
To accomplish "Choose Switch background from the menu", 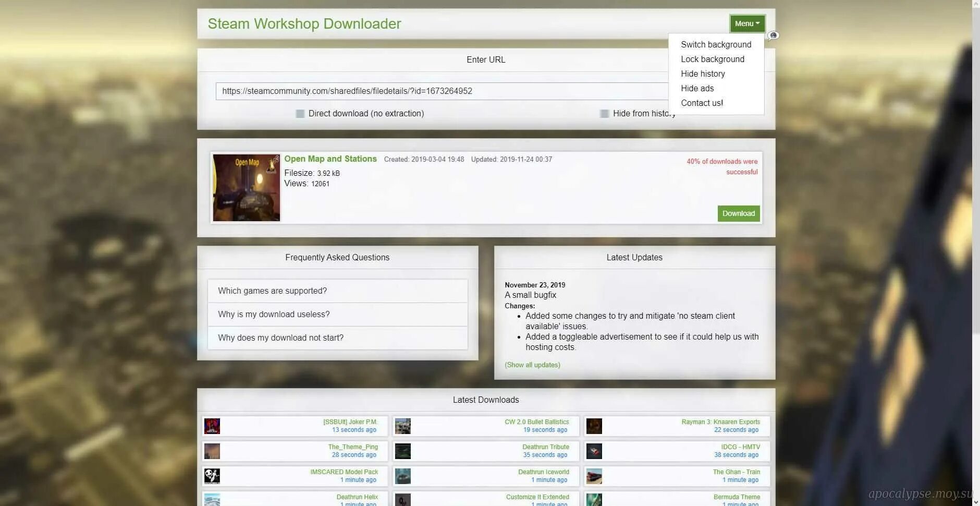I will point(716,45).
